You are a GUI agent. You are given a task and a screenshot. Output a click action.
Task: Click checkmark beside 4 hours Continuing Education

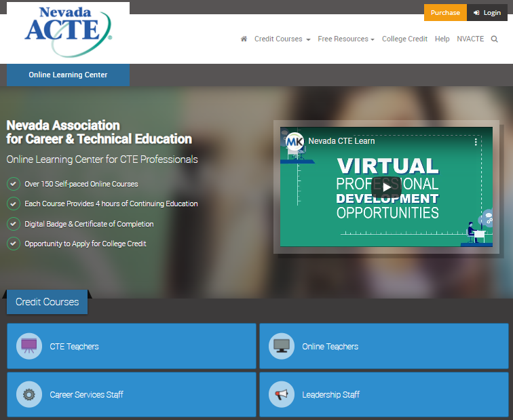pos(14,204)
